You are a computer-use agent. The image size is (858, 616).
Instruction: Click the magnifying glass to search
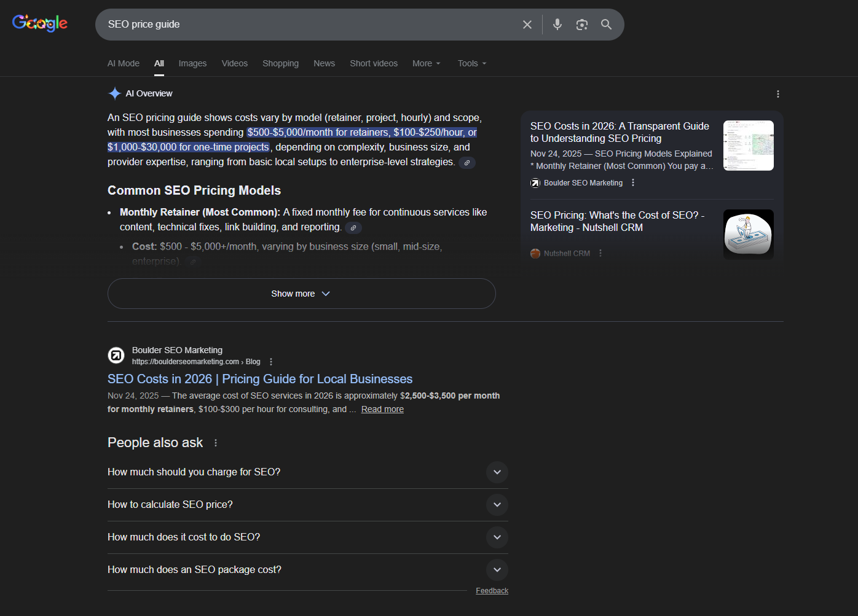tap(606, 25)
